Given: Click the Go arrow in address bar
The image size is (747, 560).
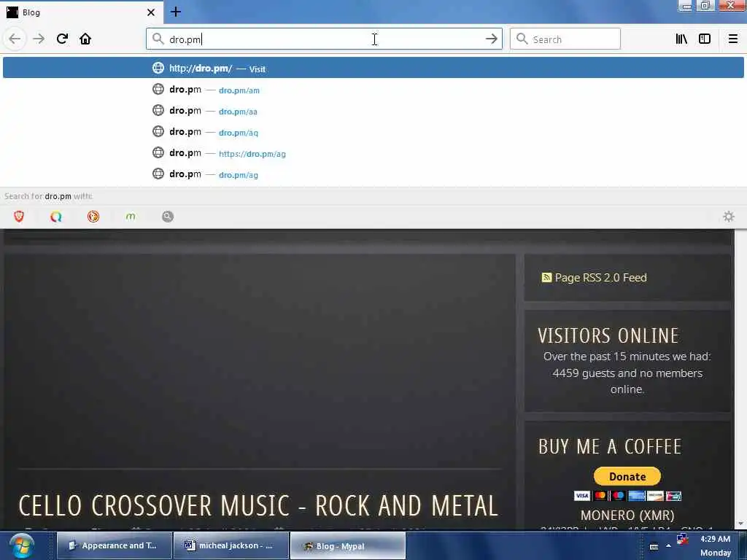Looking at the screenshot, I should 491,39.
